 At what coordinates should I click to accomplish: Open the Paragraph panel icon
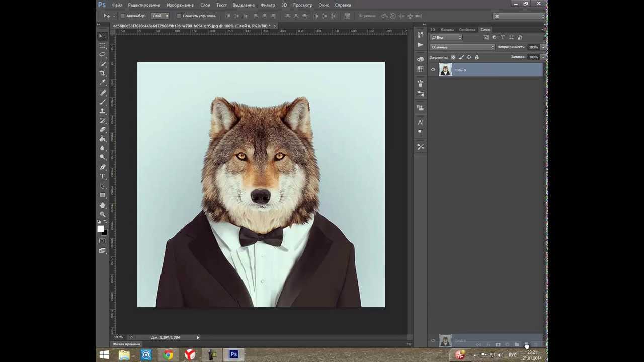[420, 132]
